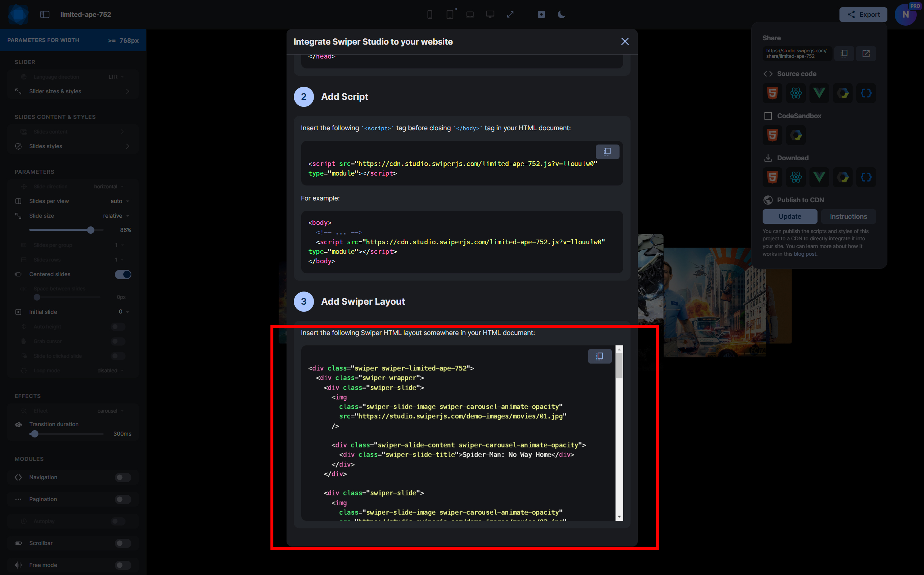Select the responsive resize arrows icon
This screenshot has height=575, width=924.
(x=510, y=15)
